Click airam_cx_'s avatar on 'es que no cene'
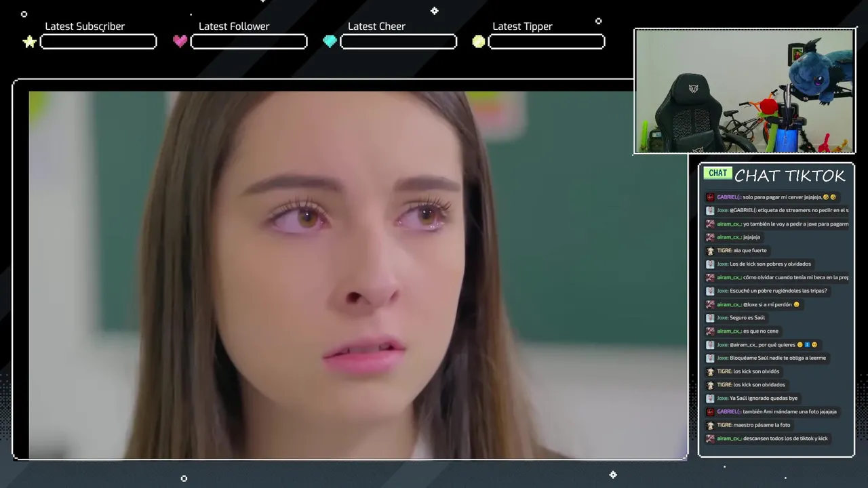The width and height of the screenshot is (868, 488). (710, 331)
